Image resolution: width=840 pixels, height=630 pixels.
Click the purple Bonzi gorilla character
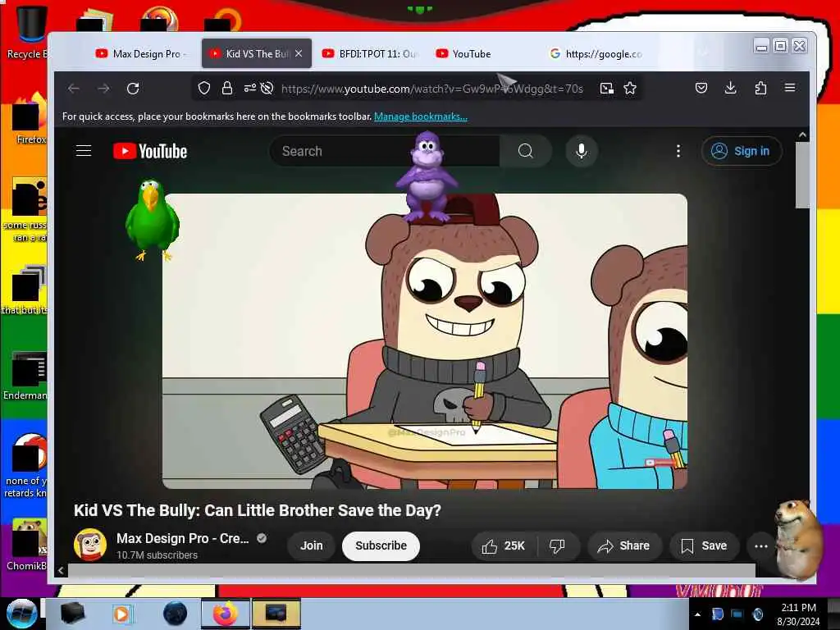tap(426, 177)
